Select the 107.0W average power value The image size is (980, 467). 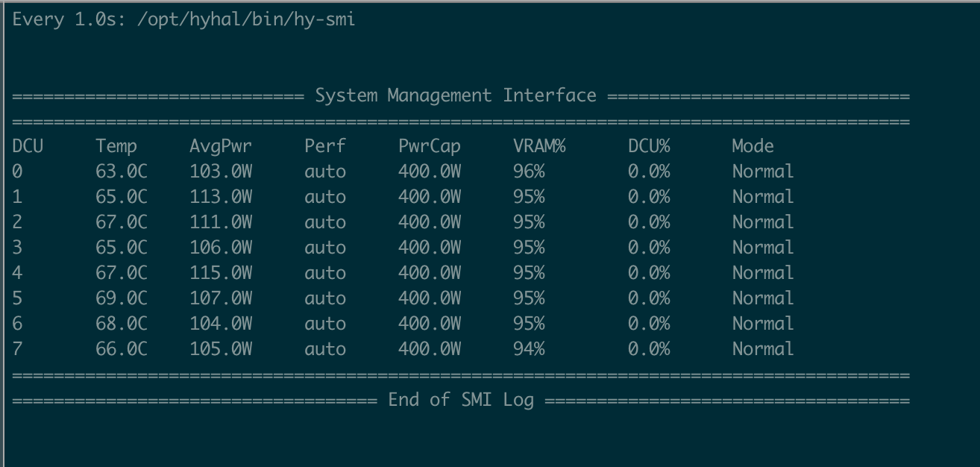click(221, 298)
